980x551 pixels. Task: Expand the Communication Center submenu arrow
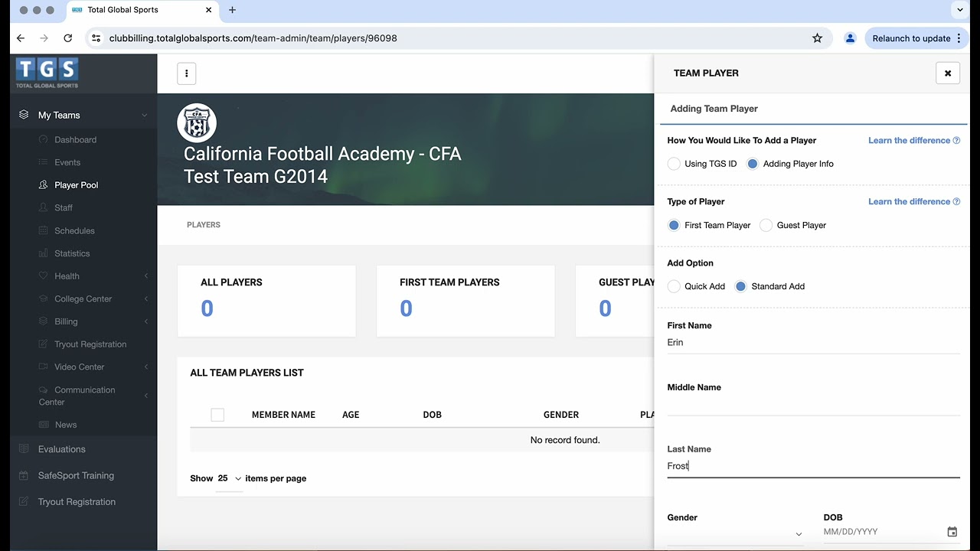(x=145, y=396)
